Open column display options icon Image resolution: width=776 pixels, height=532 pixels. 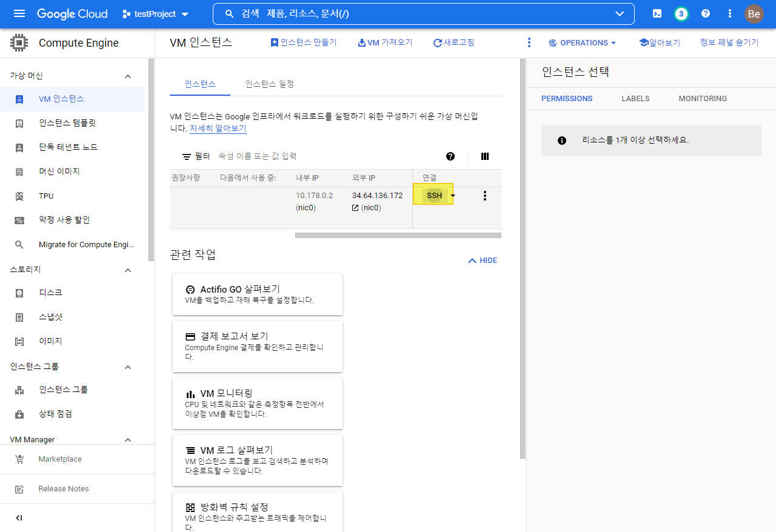[485, 156]
